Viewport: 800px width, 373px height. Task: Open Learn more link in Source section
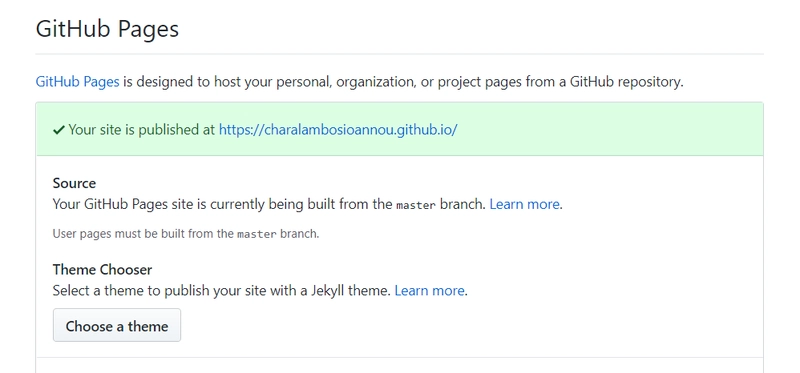point(524,204)
